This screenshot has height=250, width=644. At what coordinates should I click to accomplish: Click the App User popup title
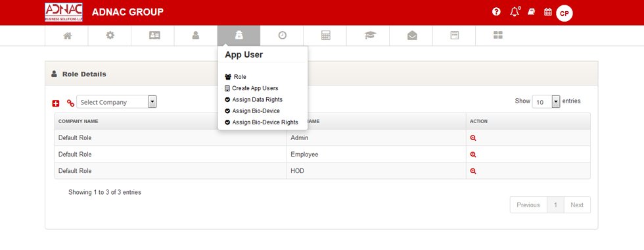(x=244, y=55)
